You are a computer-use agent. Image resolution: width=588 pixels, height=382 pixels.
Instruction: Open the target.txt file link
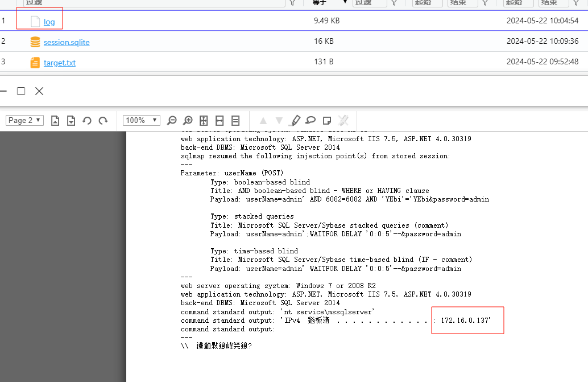tap(60, 63)
